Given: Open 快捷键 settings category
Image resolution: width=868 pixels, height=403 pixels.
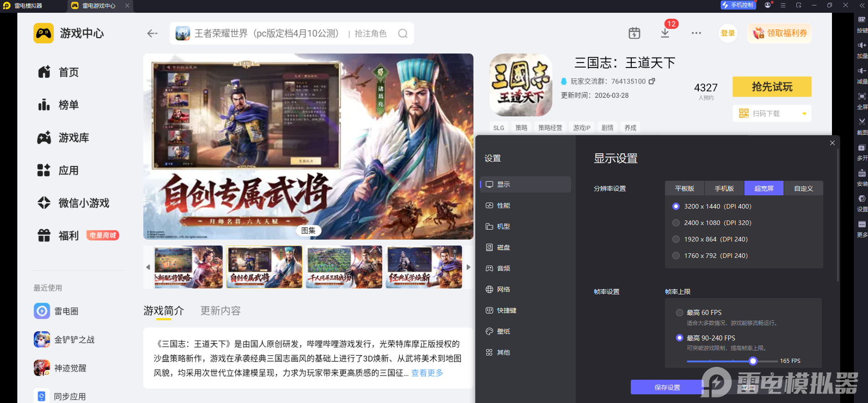Looking at the screenshot, I should (525, 310).
